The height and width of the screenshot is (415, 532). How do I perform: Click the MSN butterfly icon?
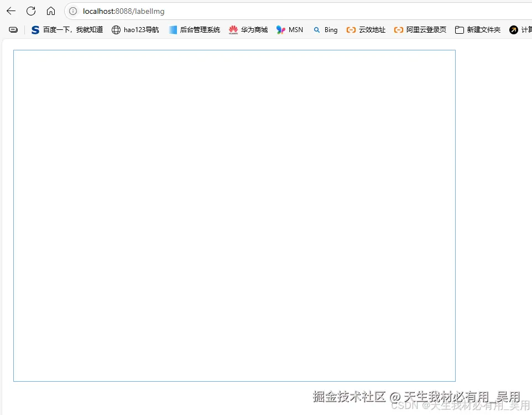pyautogui.click(x=281, y=30)
